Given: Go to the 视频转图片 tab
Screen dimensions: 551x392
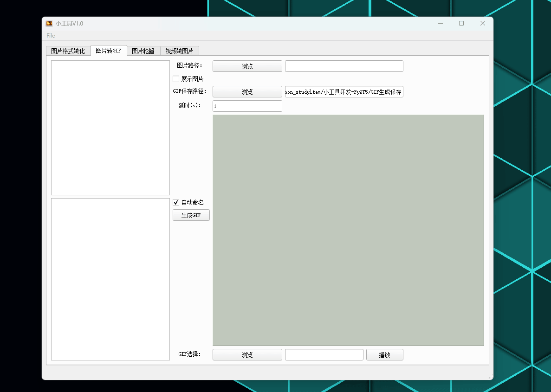Looking at the screenshot, I should [179, 51].
